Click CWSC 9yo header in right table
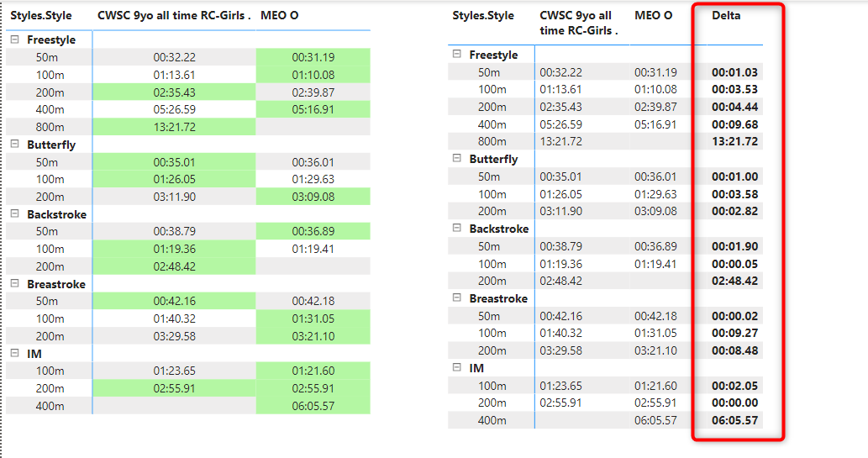The image size is (868, 458). (x=578, y=23)
